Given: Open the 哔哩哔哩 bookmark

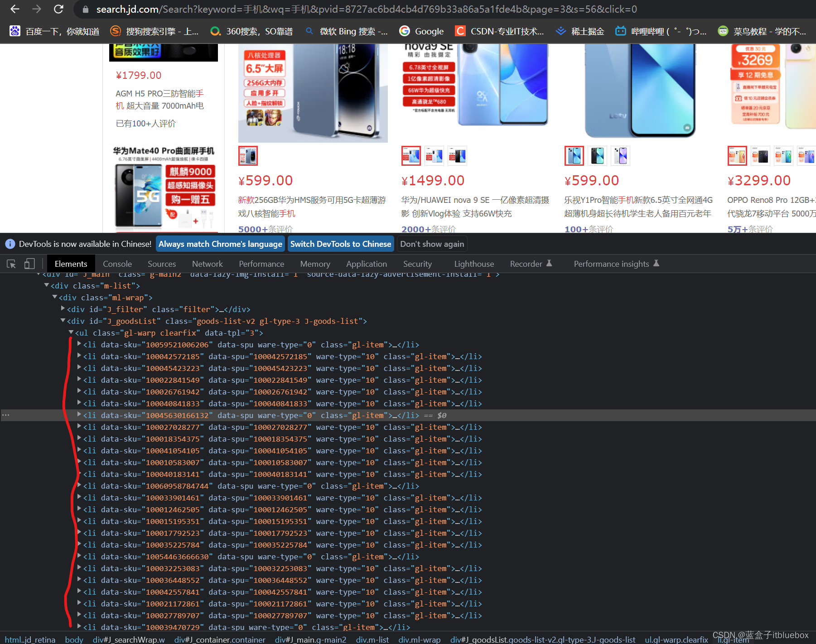Looking at the screenshot, I should [661, 31].
